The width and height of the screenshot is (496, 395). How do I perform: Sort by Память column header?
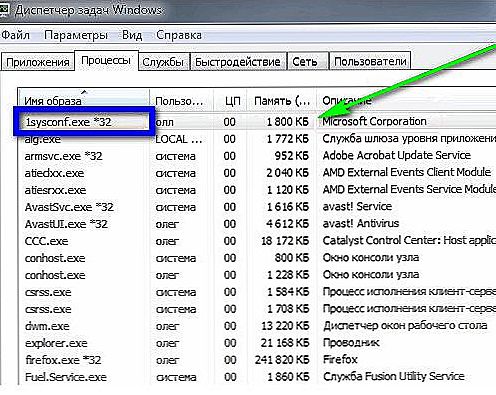tap(281, 100)
